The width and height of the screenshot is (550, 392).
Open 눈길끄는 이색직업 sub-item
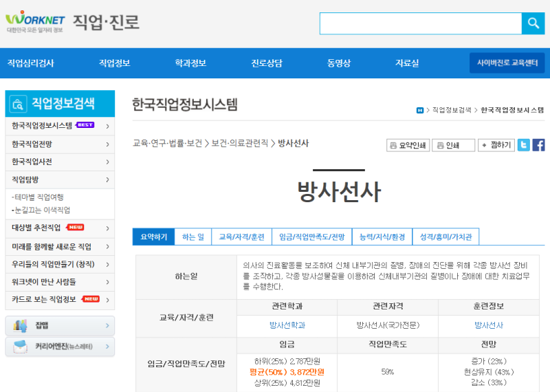click(x=41, y=210)
